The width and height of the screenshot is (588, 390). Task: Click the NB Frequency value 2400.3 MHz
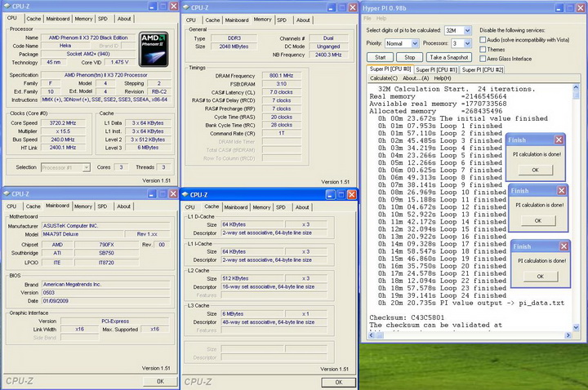pos(328,55)
